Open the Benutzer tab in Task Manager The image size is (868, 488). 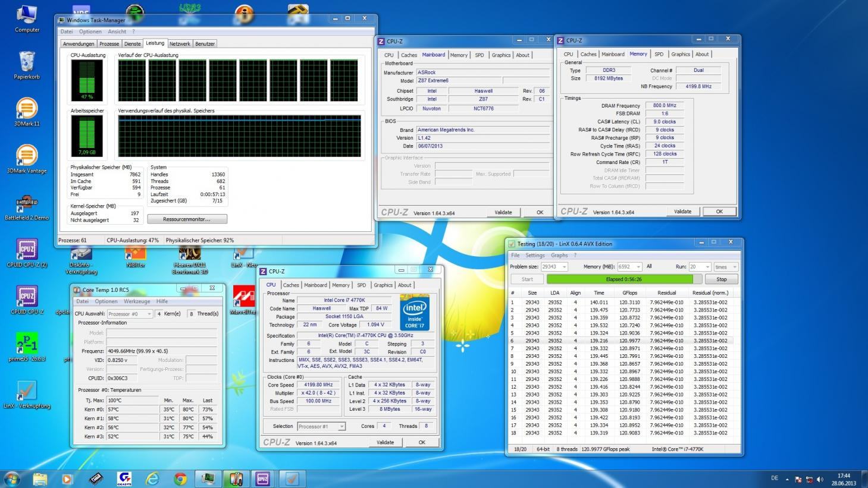pyautogui.click(x=205, y=44)
